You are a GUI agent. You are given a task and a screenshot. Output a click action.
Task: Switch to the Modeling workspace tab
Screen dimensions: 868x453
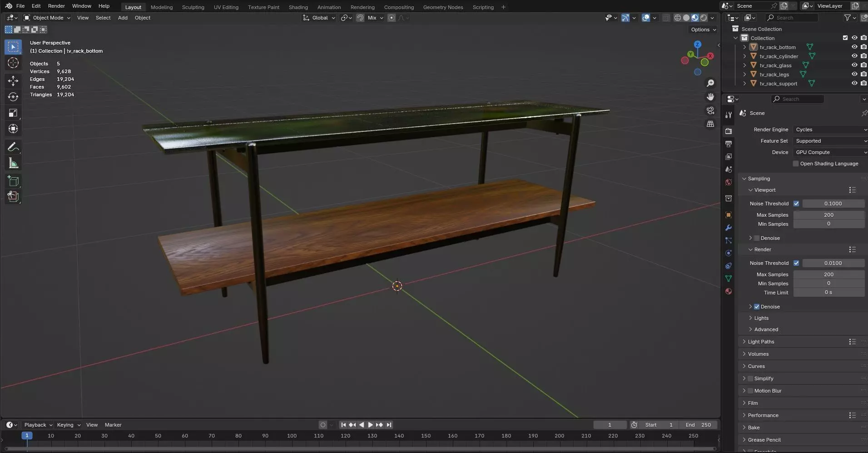coord(162,7)
